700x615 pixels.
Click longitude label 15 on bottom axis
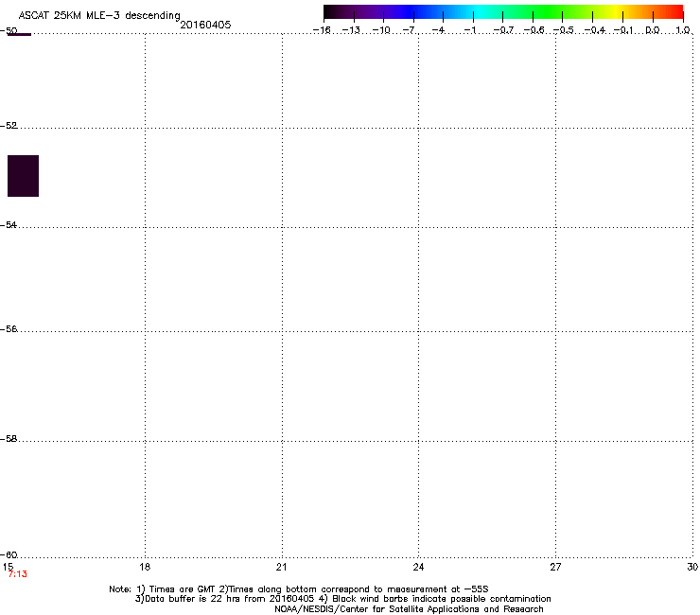(x=8, y=567)
